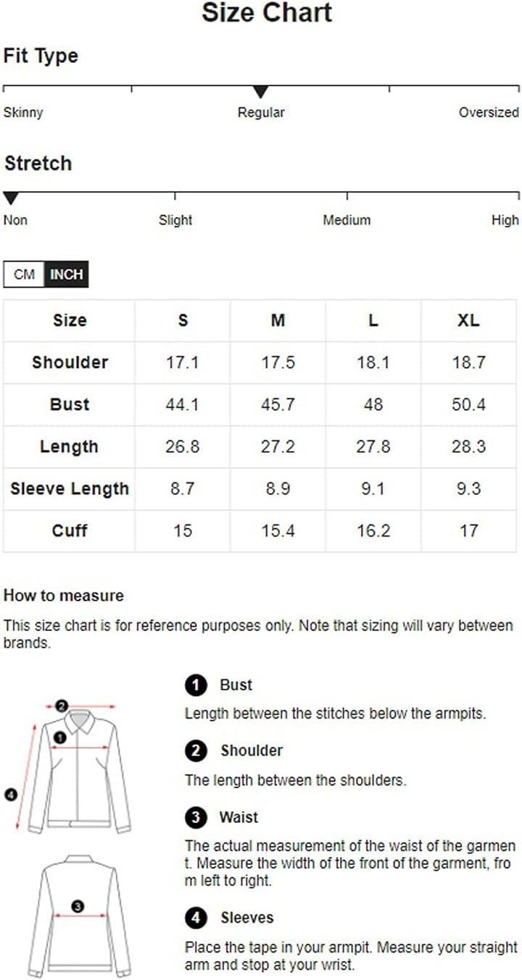This screenshot has height=980, width=522.
Task: Click marker 2 on the jacket diagram
Action: tap(62, 705)
